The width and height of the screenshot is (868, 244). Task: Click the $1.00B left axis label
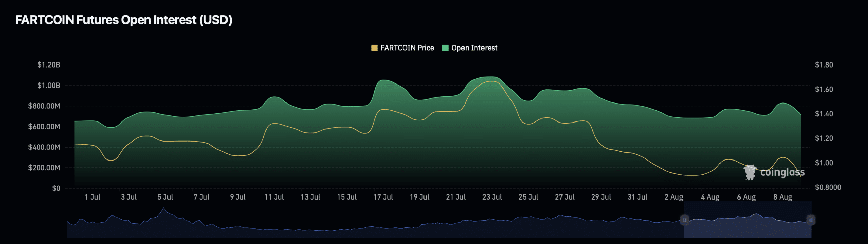(x=48, y=85)
